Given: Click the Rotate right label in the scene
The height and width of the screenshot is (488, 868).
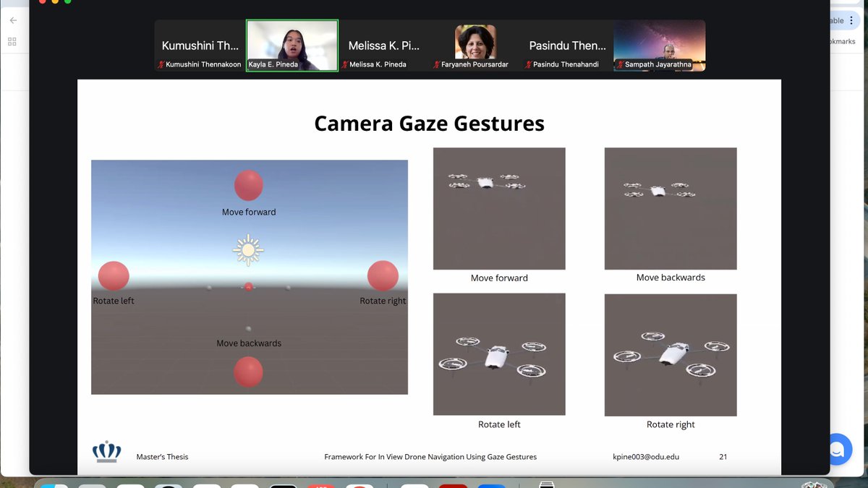Looking at the screenshot, I should pos(383,301).
